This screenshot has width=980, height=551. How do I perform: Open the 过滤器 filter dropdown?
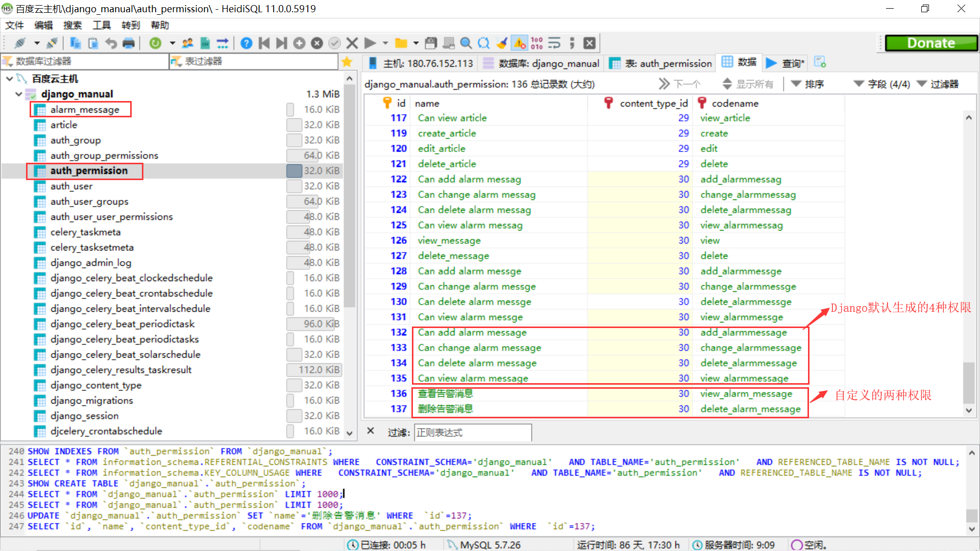tap(938, 84)
